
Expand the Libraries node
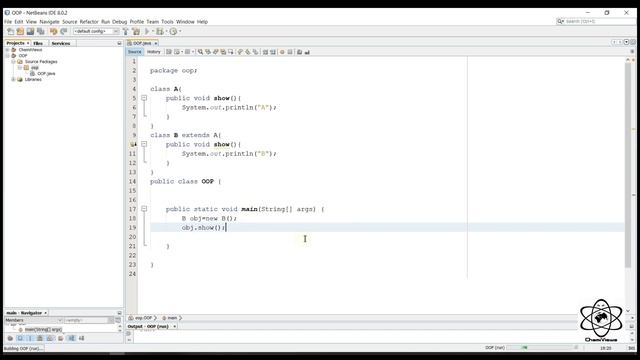[x=13, y=80]
